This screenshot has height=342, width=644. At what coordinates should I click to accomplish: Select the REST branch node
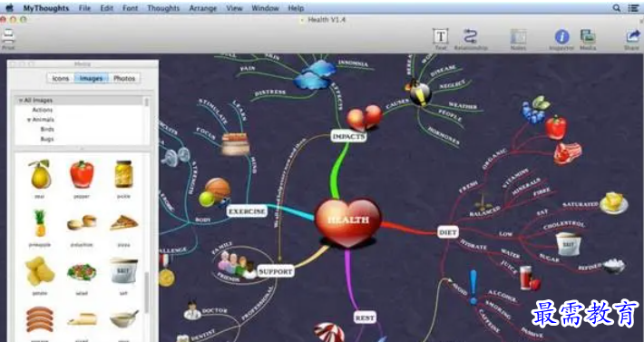pyautogui.click(x=365, y=318)
